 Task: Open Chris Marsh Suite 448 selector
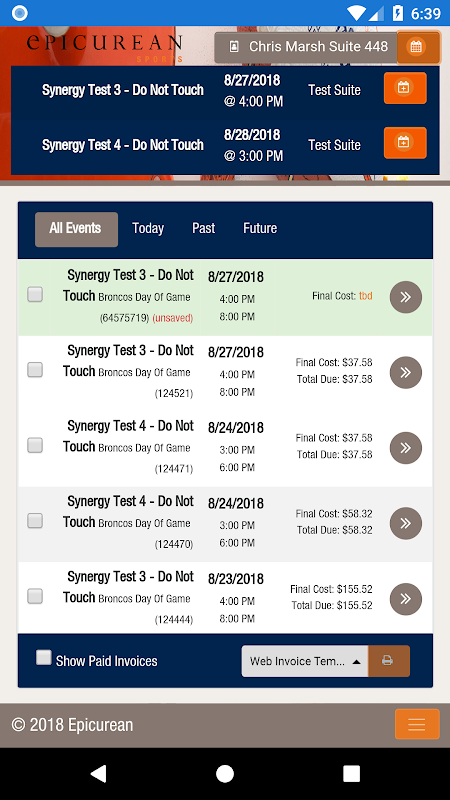click(x=306, y=47)
